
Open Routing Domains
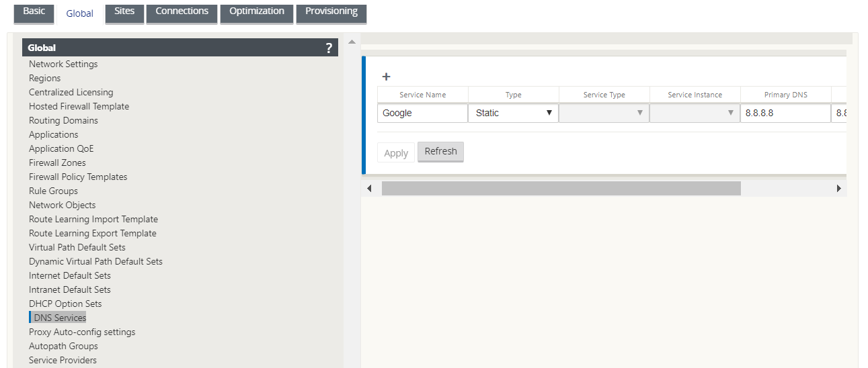(63, 120)
